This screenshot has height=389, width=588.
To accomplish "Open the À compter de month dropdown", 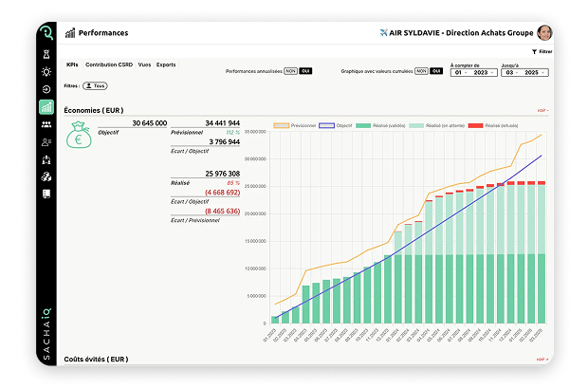I will [462, 72].
